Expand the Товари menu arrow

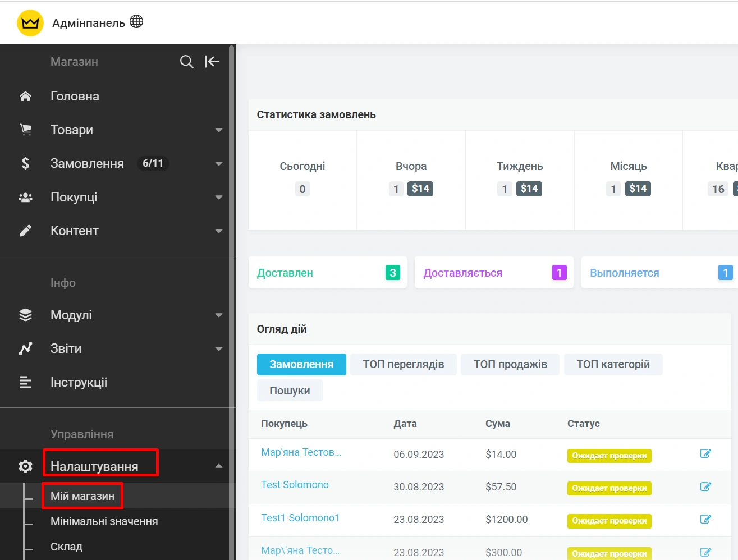tap(219, 130)
